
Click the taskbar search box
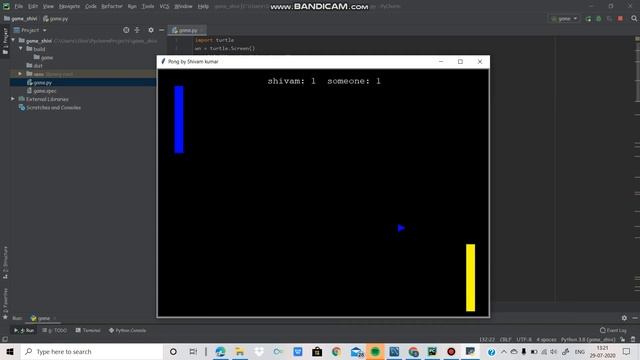tap(92, 351)
